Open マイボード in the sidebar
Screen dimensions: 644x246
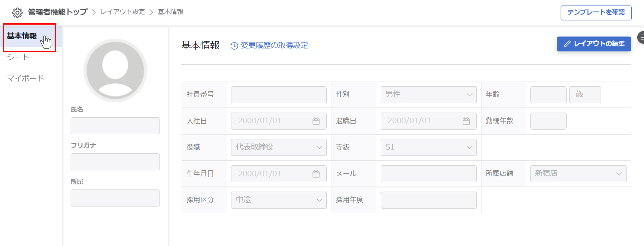tap(25, 78)
